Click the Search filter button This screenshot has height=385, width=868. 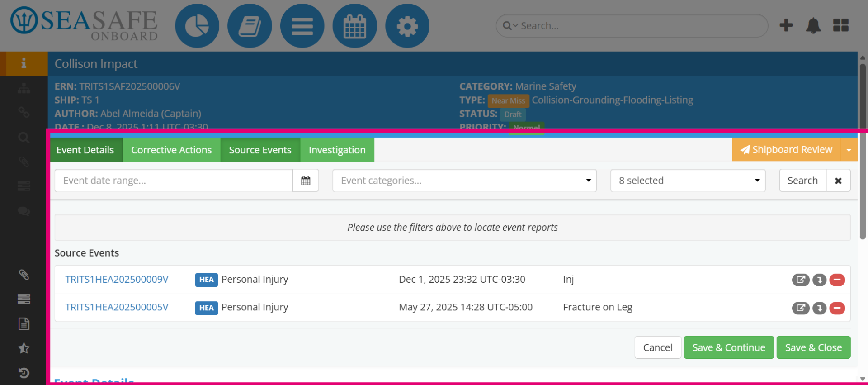pyautogui.click(x=802, y=181)
